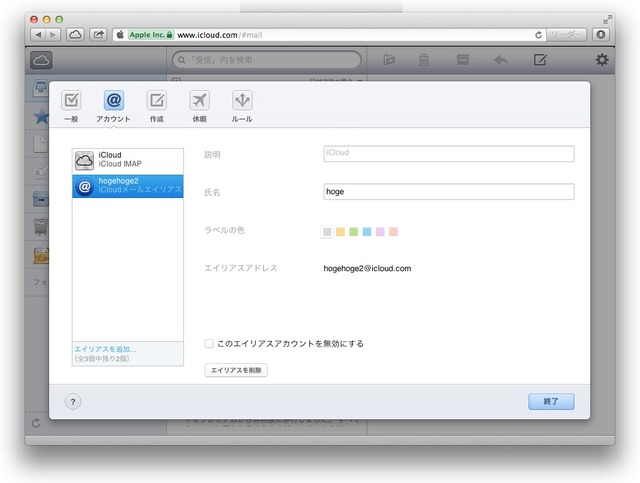Click the alias address text hogehoge2@icloud.com
Viewport: 640px width, 483px height.
367,268
